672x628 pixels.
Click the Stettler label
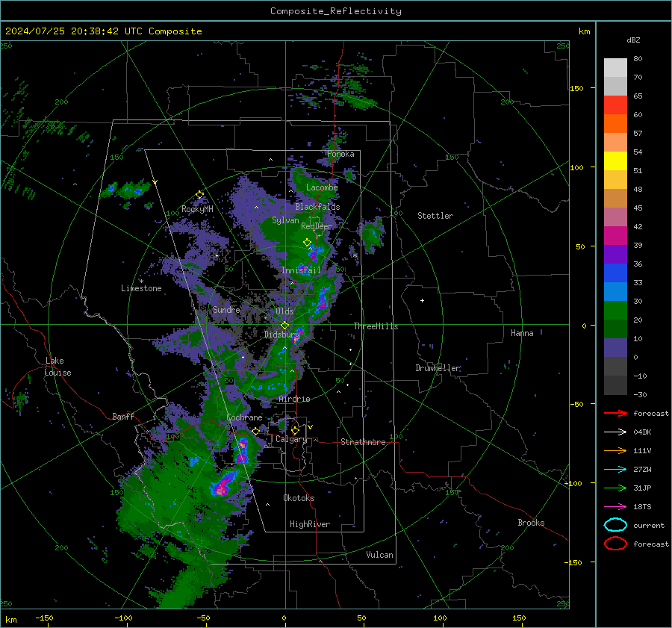pyautogui.click(x=435, y=216)
